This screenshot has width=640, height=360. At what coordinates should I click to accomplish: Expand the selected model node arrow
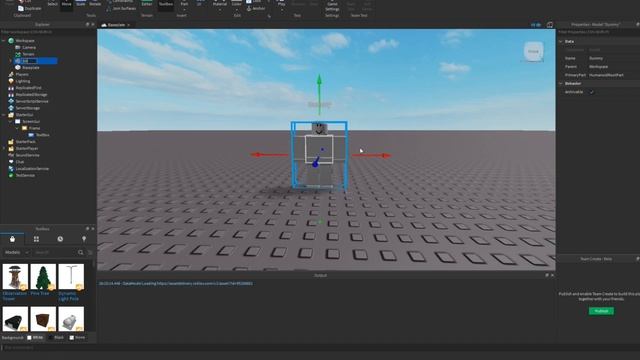point(11,61)
